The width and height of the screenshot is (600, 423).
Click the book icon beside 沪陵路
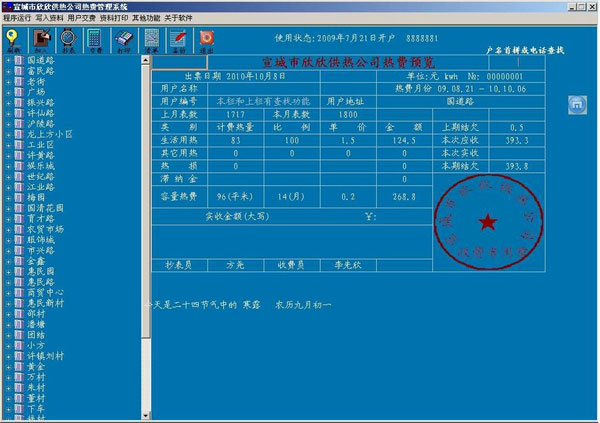(19, 123)
